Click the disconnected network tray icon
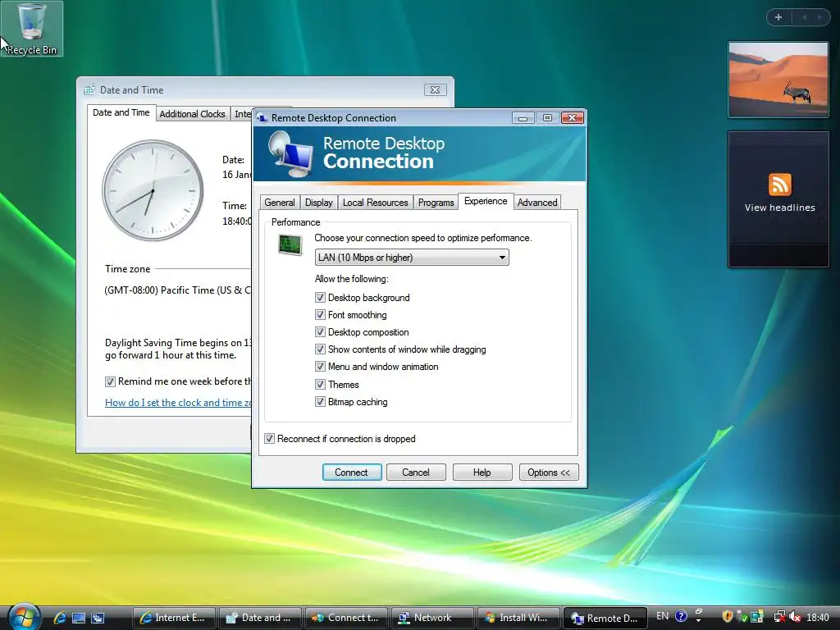Image resolution: width=840 pixels, height=630 pixels. click(780, 617)
